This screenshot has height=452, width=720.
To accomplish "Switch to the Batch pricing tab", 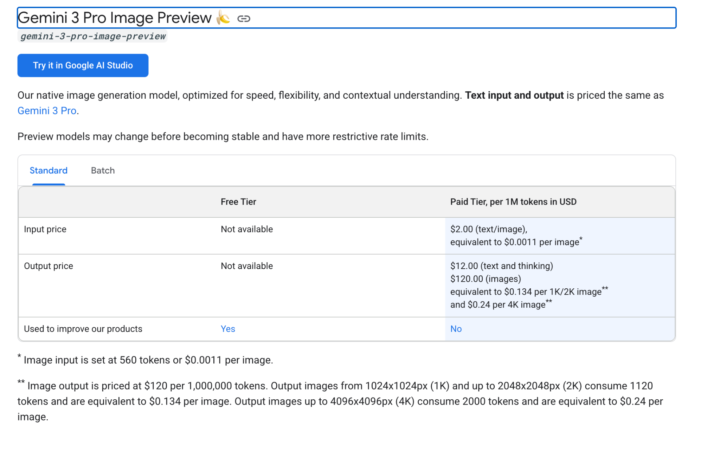I will point(103,170).
